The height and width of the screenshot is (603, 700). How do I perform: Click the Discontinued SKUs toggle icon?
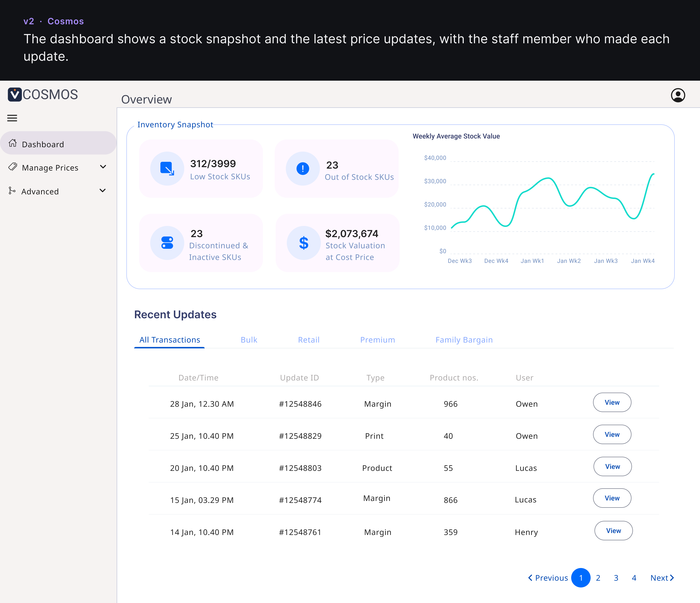167,243
